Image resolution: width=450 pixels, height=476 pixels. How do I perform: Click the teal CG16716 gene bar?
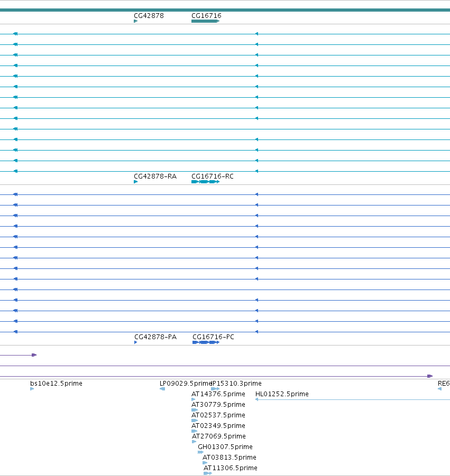(205, 21)
